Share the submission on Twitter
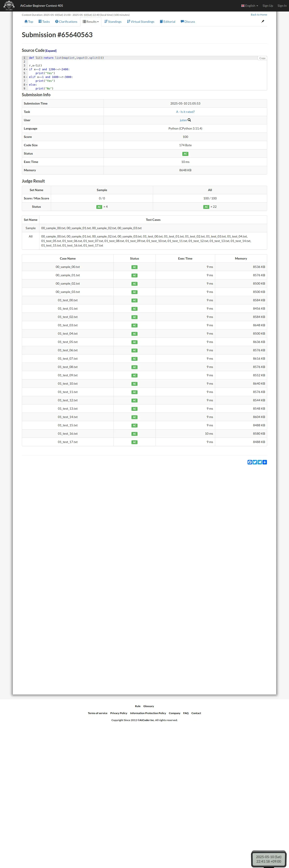289x868 pixels. [x=255, y=462]
